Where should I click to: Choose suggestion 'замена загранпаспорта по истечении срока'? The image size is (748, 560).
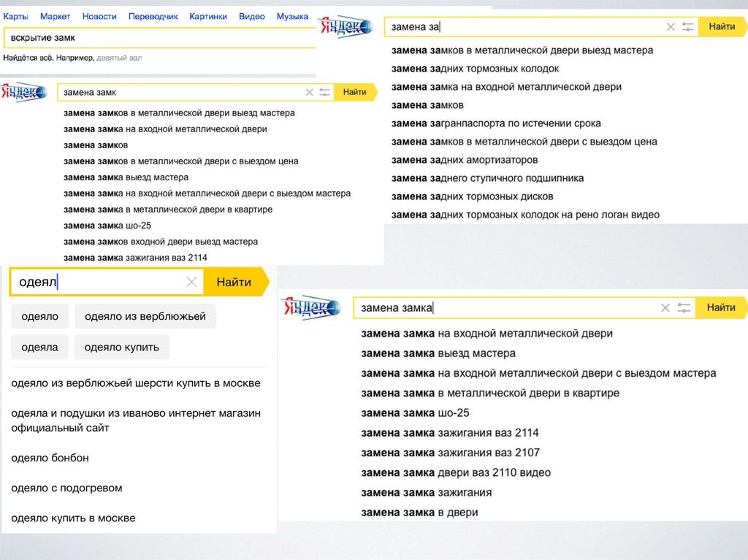click(496, 123)
